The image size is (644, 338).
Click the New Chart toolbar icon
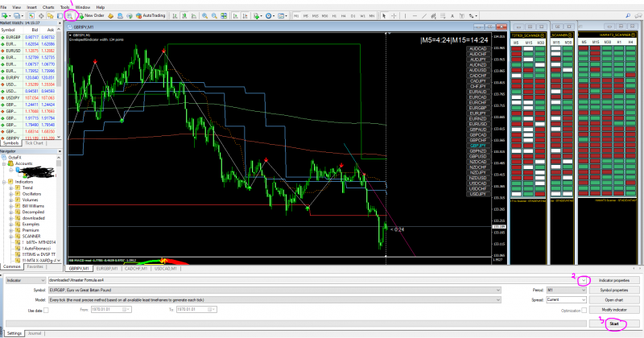(6, 15)
